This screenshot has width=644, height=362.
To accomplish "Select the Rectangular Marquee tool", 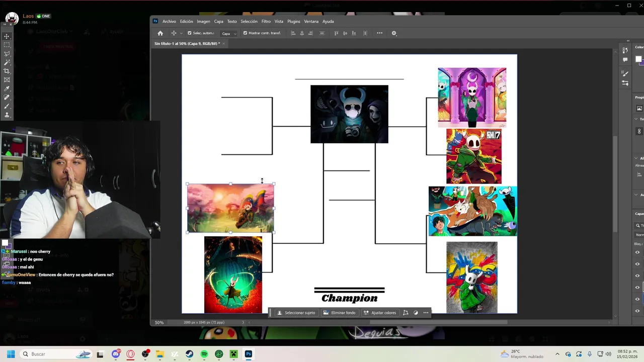I will coord(7,45).
